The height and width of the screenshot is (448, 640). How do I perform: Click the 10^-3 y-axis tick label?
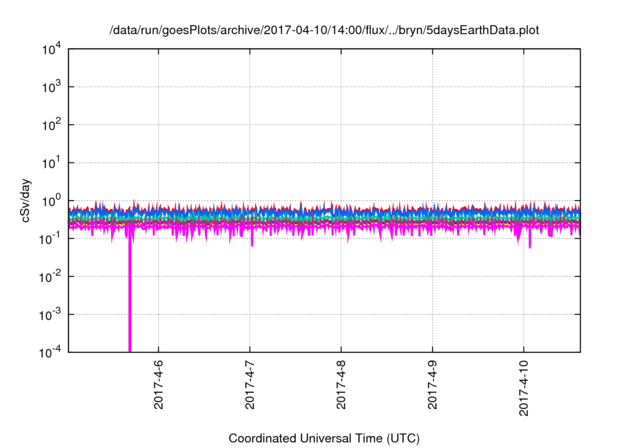pos(50,315)
